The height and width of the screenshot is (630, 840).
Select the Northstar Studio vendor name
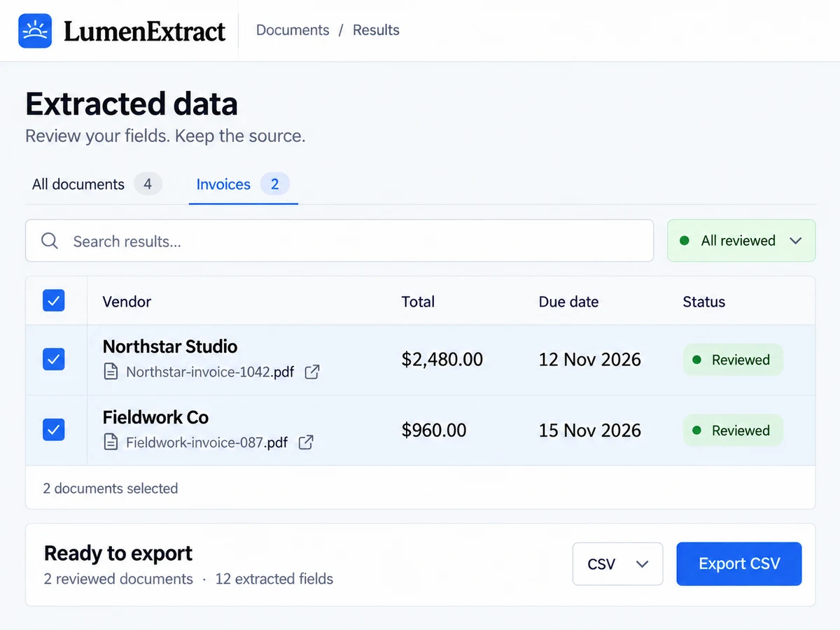click(x=170, y=346)
